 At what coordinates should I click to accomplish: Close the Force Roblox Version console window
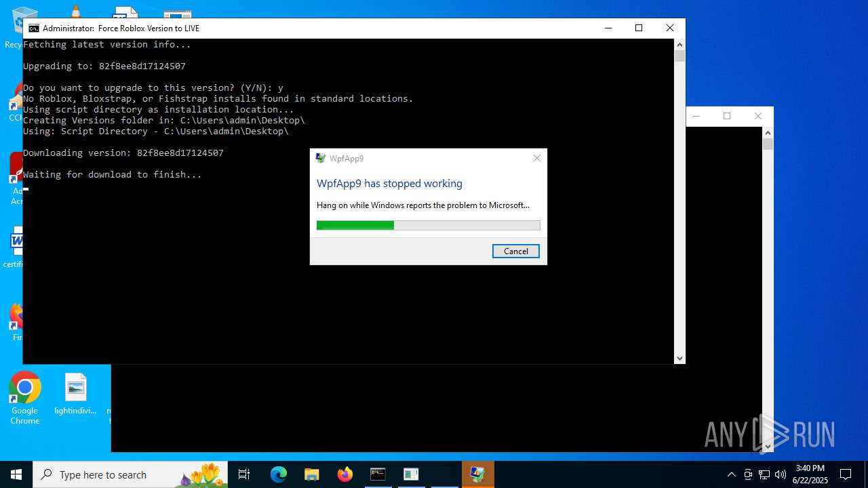pos(669,28)
